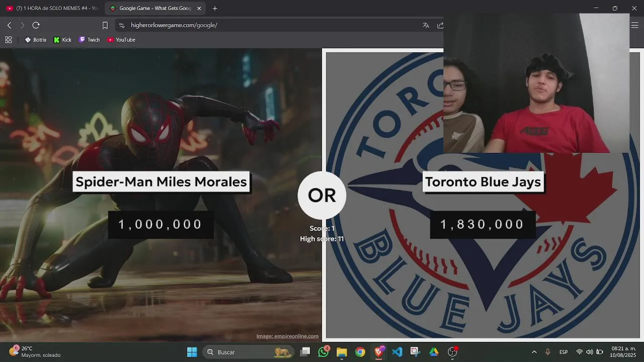Click the Brave browser taskbar icon
The height and width of the screenshot is (362, 644).
(379, 352)
